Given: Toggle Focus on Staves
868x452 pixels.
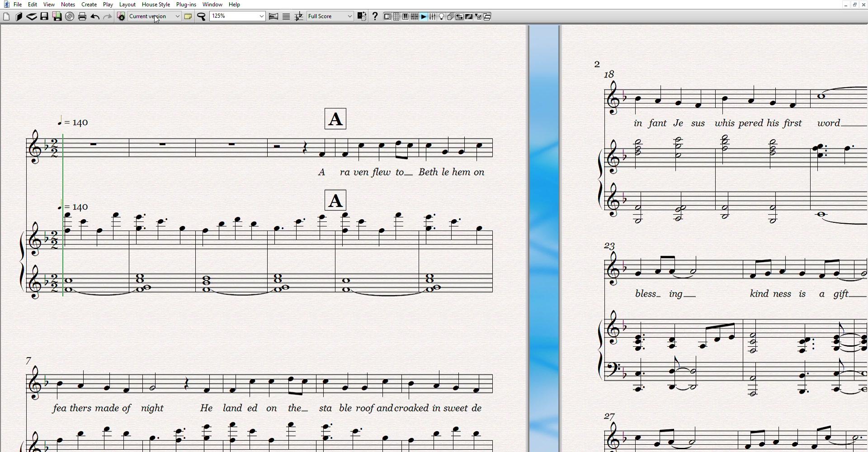Looking at the screenshot, I should (x=286, y=17).
